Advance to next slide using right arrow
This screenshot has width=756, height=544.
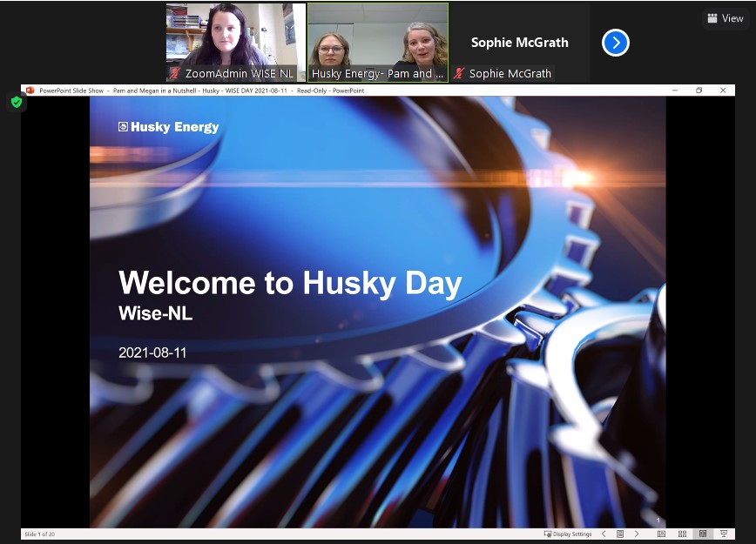pyautogui.click(x=637, y=534)
